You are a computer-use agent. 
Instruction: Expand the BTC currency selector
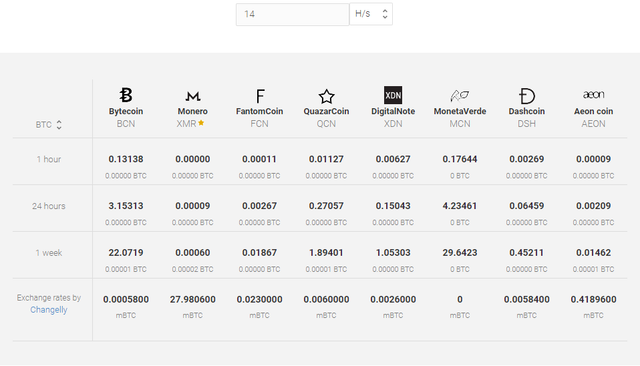point(49,124)
